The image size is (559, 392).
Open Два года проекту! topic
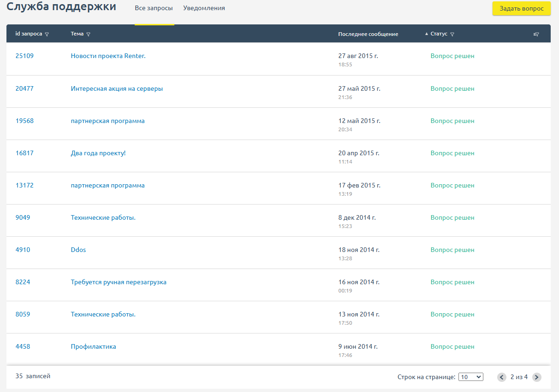click(98, 153)
